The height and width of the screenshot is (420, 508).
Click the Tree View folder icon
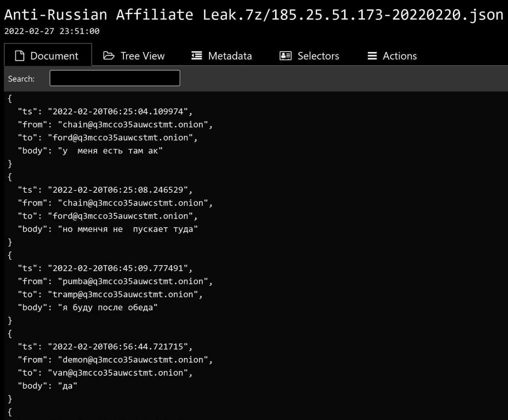click(x=109, y=56)
